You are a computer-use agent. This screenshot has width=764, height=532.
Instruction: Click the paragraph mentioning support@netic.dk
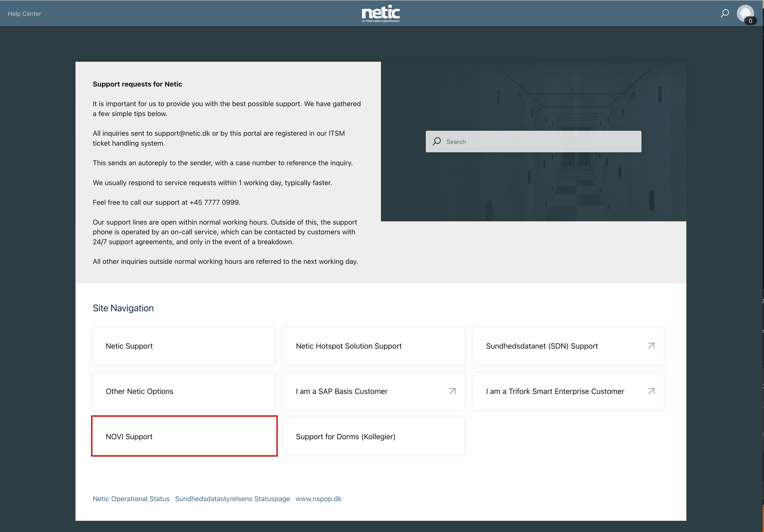[x=219, y=138]
